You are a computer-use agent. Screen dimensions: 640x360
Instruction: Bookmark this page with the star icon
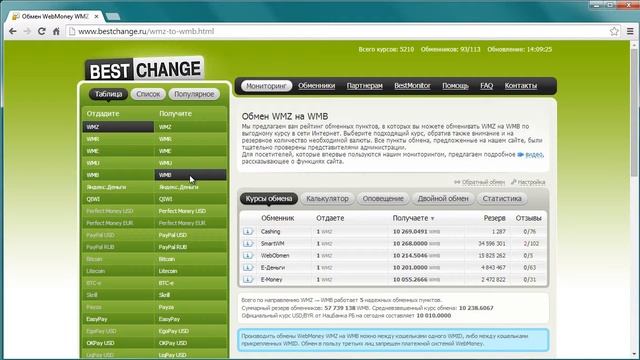[x=614, y=31]
